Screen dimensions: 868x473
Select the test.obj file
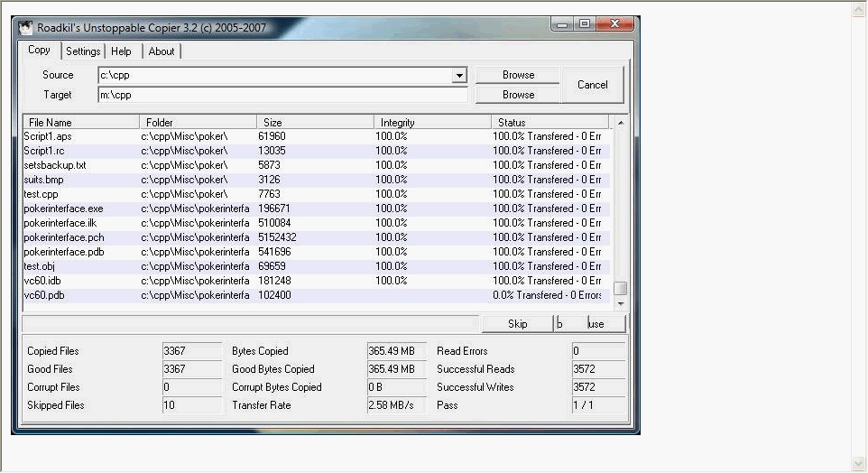317,266
